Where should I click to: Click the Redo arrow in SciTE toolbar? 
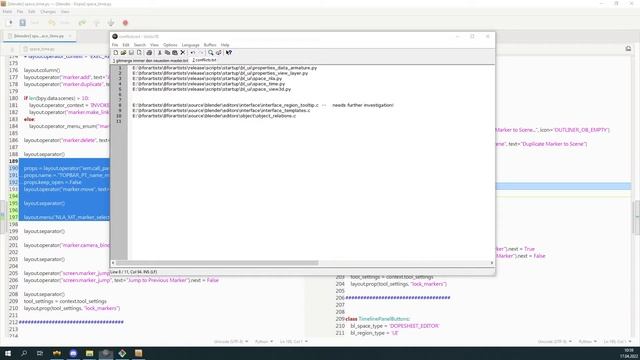tap(200, 53)
